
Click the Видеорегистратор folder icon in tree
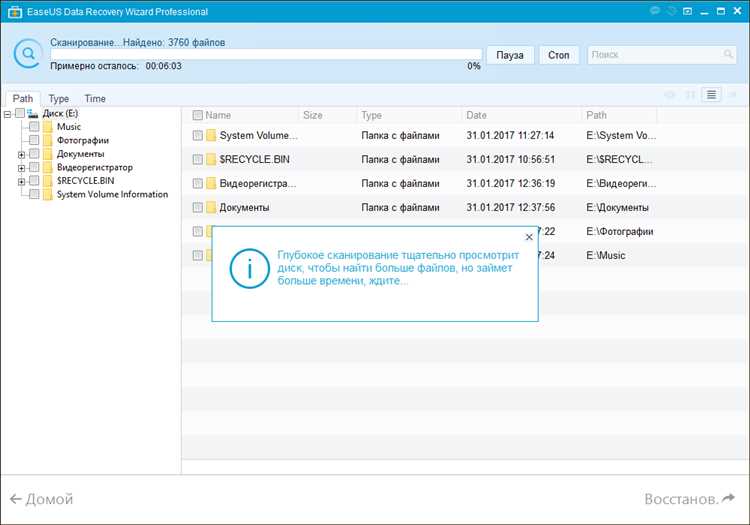[x=47, y=167]
